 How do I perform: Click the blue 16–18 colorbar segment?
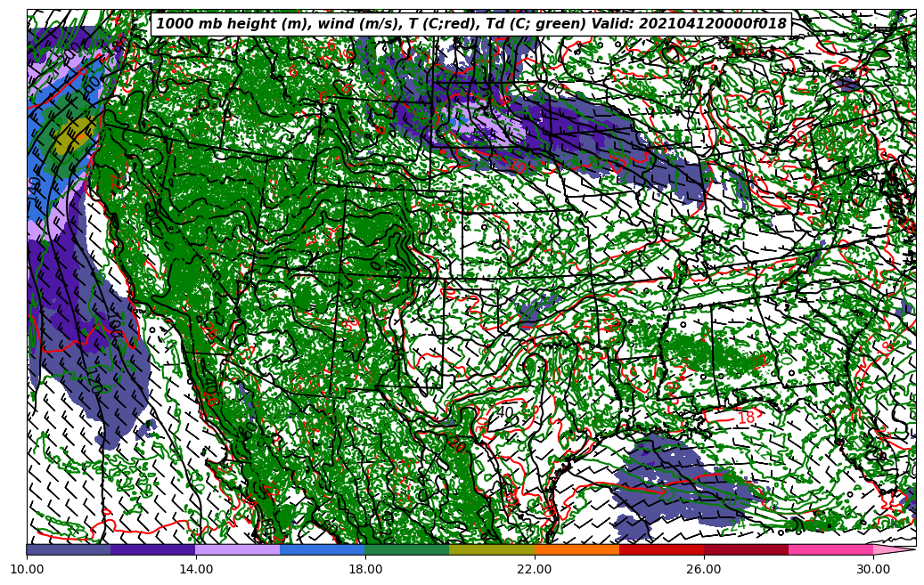pos(323,549)
